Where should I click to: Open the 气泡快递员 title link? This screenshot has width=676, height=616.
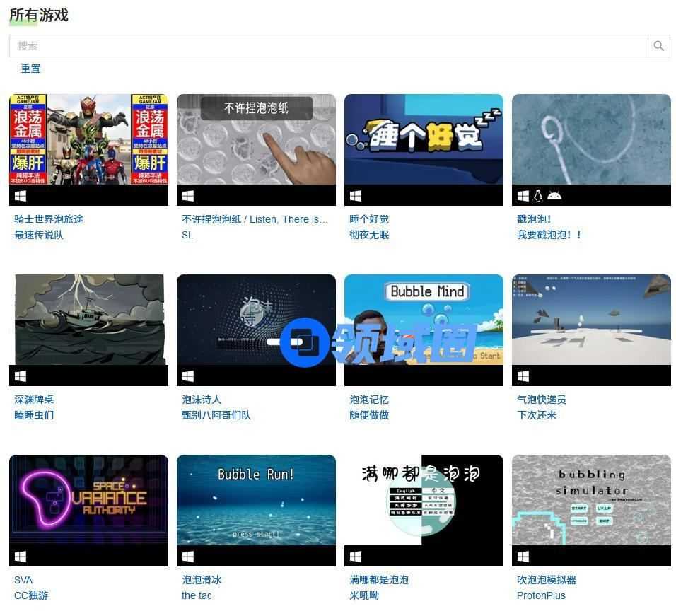541,400
